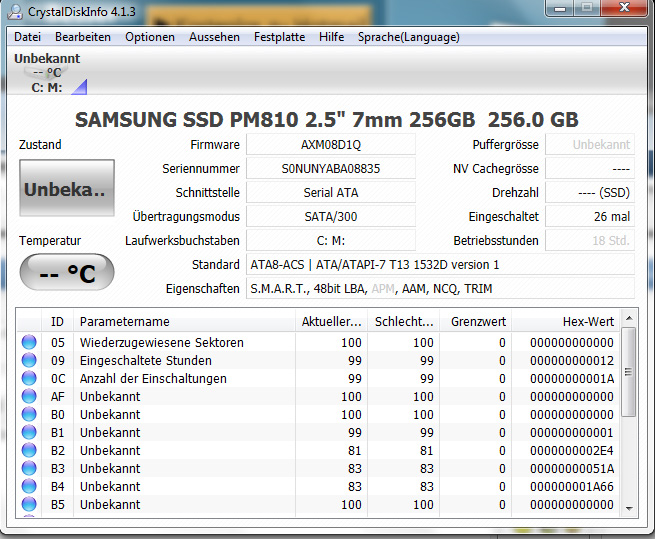Click the Grenzwert column header
The width and height of the screenshot is (655, 539).
(475, 321)
